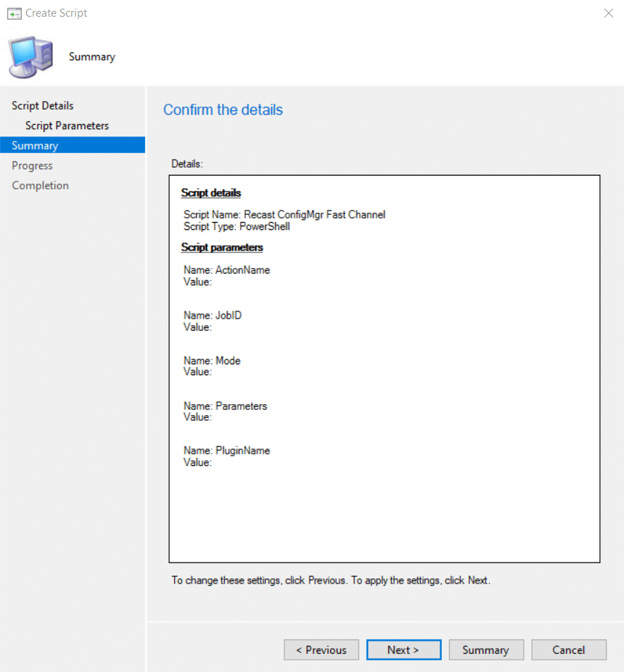Click the Script Name line in details
Image resolution: width=624 pixels, height=672 pixels.
284,215
